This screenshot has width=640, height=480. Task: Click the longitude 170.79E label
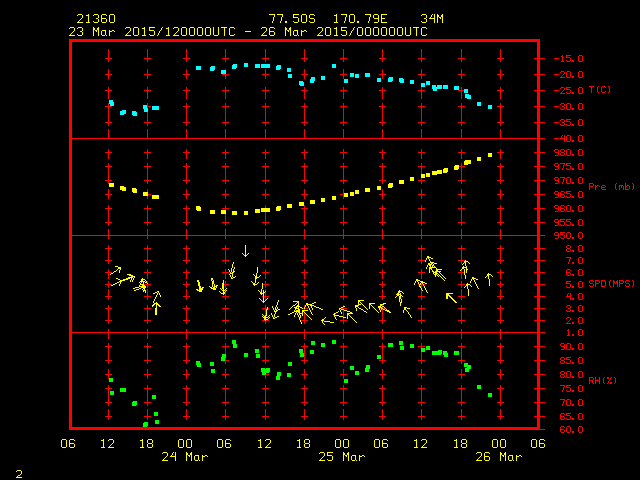(360, 19)
